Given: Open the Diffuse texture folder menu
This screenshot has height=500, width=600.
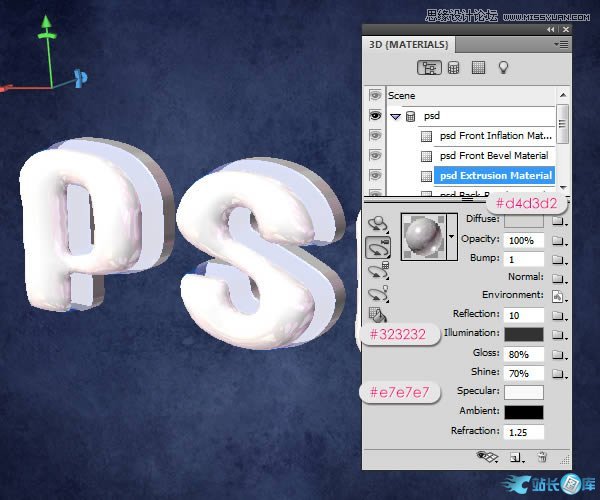Looking at the screenshot, I should [560, 219].
